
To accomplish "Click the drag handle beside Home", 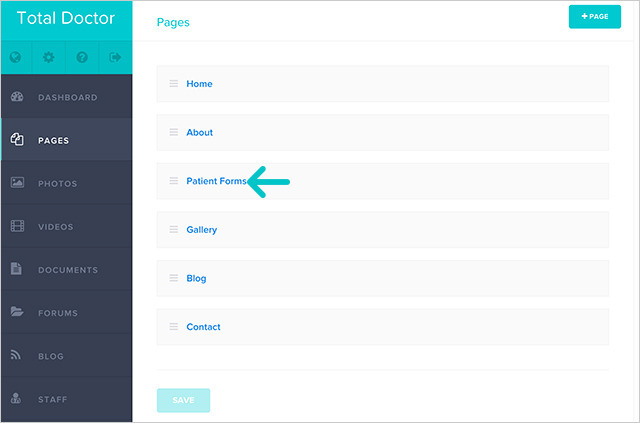I will [173, 84].
